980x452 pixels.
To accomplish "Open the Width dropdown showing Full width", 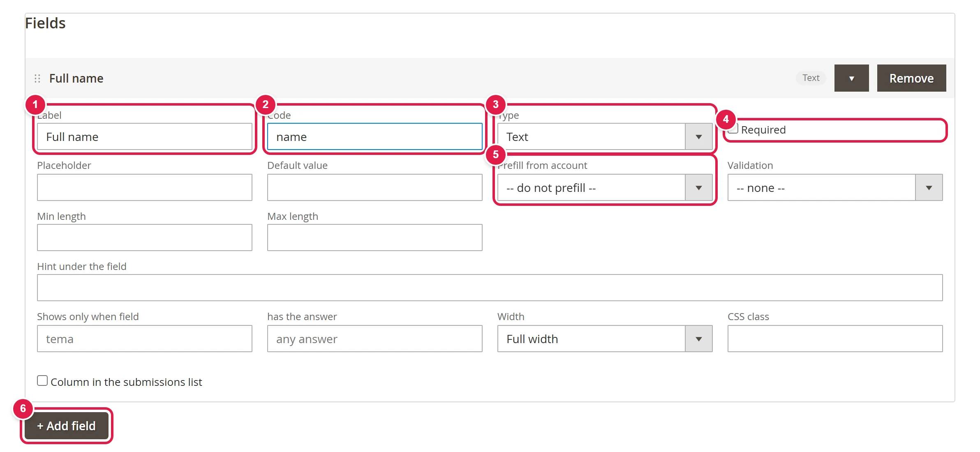I will tap(605, 339).
